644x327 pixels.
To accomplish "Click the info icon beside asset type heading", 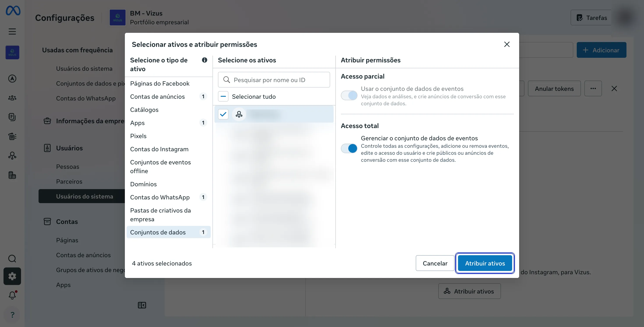I will [x=205, y=60].
